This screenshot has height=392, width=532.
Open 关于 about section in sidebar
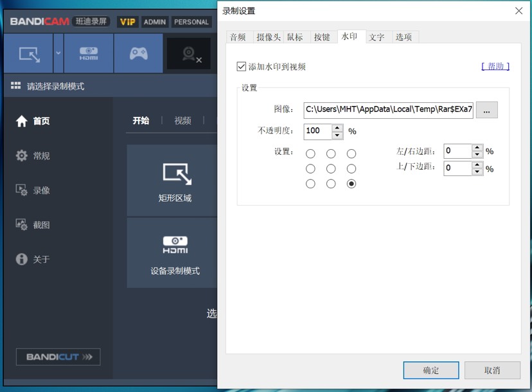(x=33, y=259)
